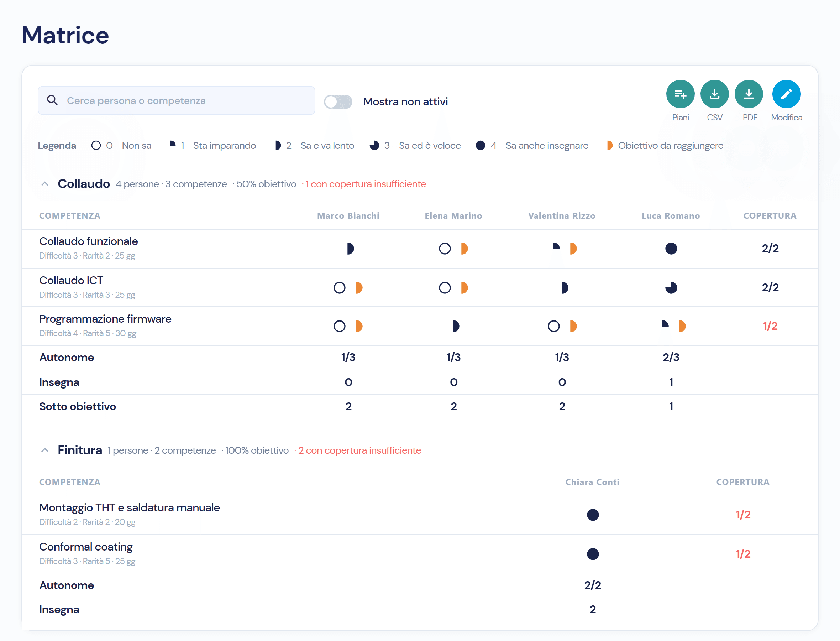Download the matrix as CSV
840x641 pixels.
714,94
